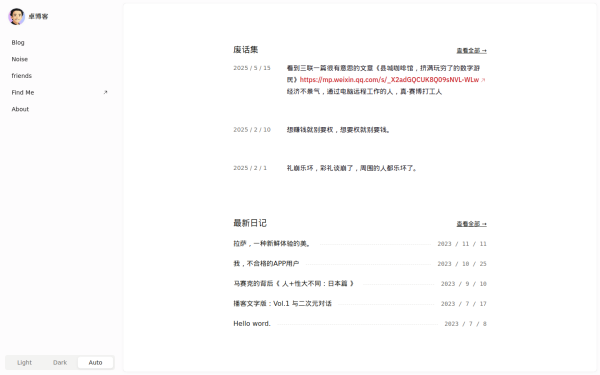Click the profile avatar image
This screenshot has height=375, width=600.
(x=16, y=16)
